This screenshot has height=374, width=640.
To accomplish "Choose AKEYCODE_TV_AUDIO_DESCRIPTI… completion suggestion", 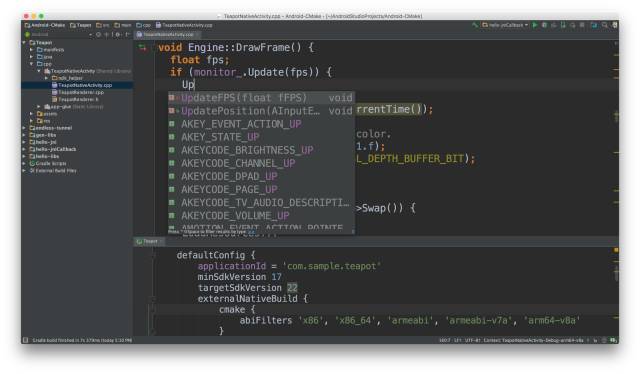I will tap(261, 202).
